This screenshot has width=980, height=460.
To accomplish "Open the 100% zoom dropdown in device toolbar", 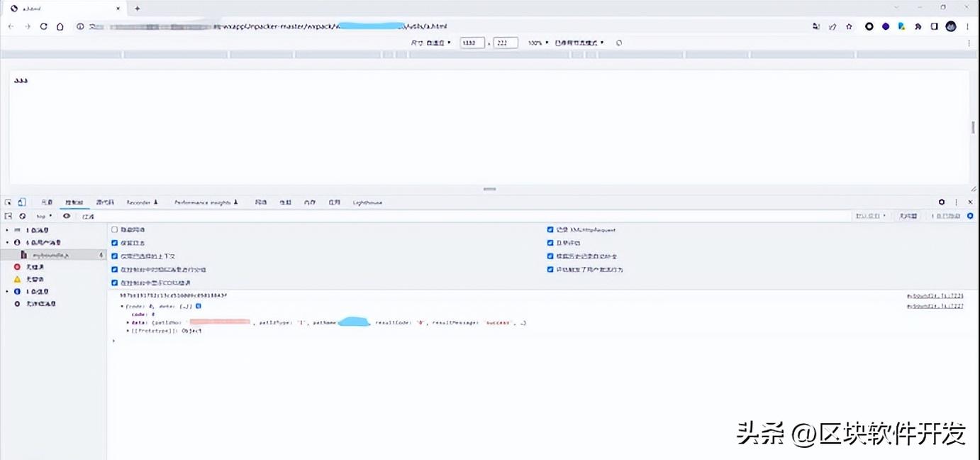I will coord(538,43).
